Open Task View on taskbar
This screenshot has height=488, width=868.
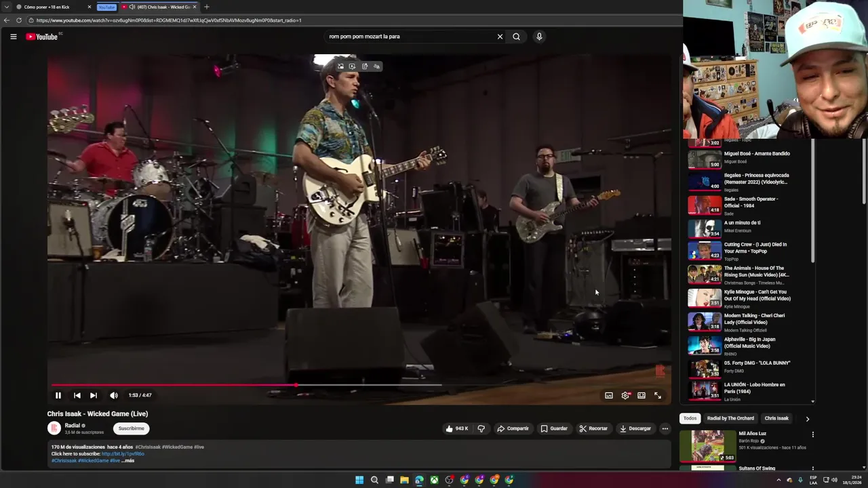[x=390, y=480]
